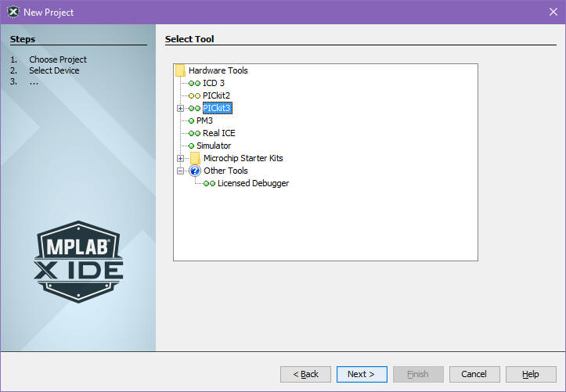566x392 pixels.
Task: Collapse the Other Tools tree node
Action: coord(181,171)
